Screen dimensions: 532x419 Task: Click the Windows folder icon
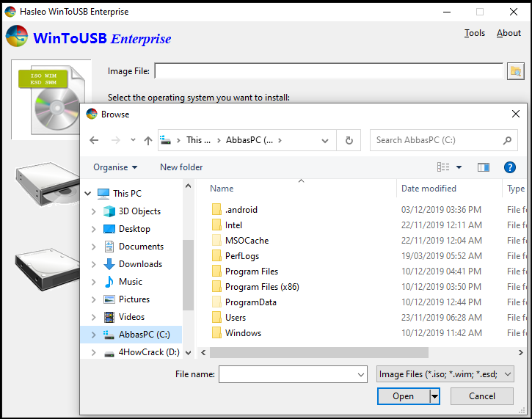216,333
